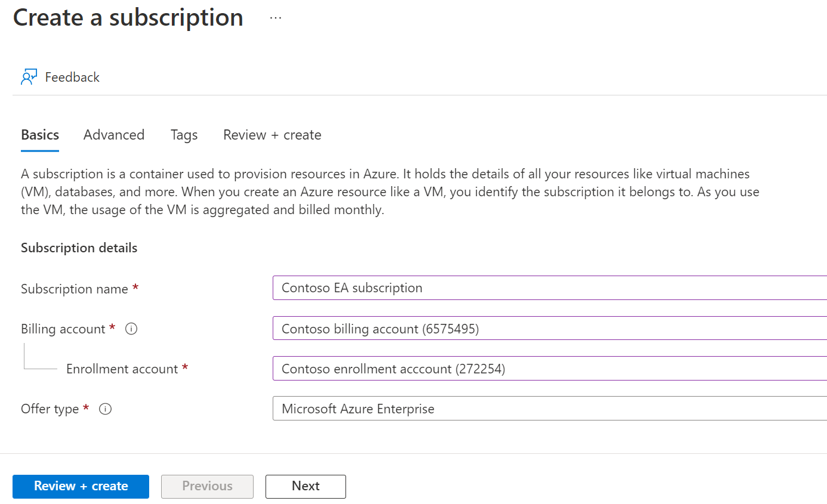This screenshot has height=504, width=827.
Task: Click the Feedback person icon
Action: point(29,78)
